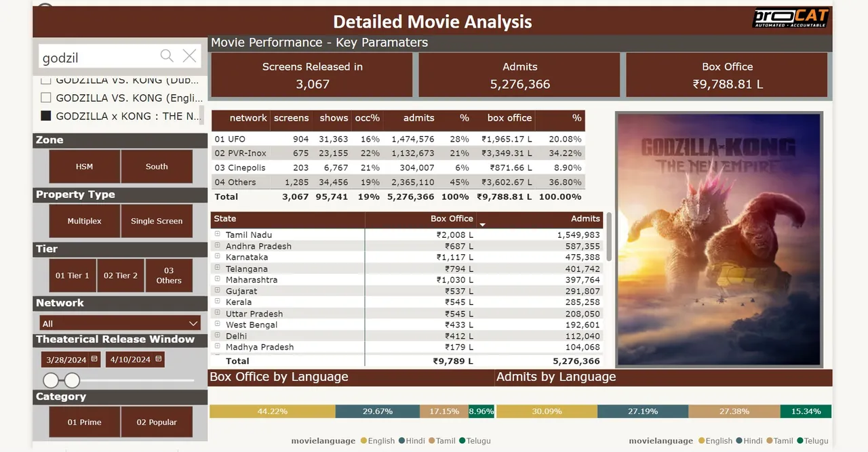Select the 03 Cinepolis network row

[398, 167]
